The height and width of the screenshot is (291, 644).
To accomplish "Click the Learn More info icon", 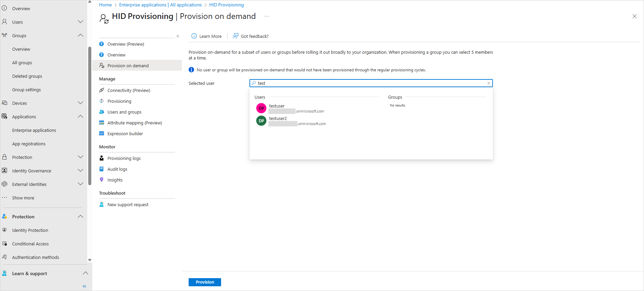I will click(194, 36).
